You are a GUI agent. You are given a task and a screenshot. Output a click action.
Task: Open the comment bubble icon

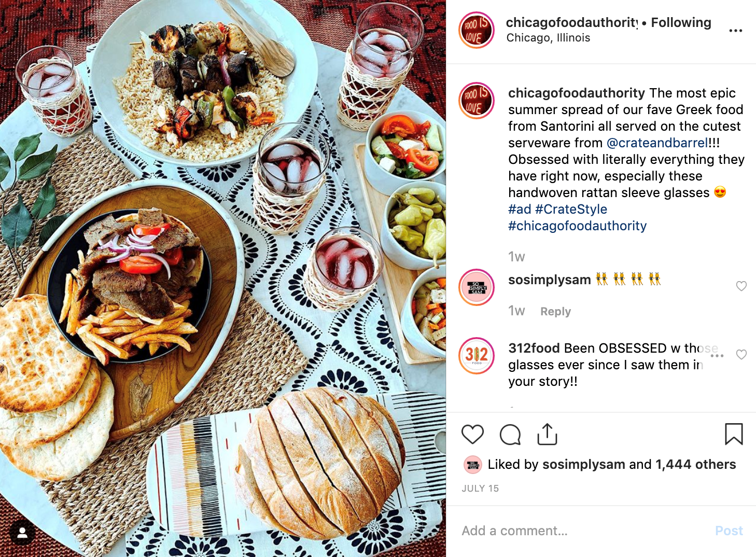(x=510, y=435)
